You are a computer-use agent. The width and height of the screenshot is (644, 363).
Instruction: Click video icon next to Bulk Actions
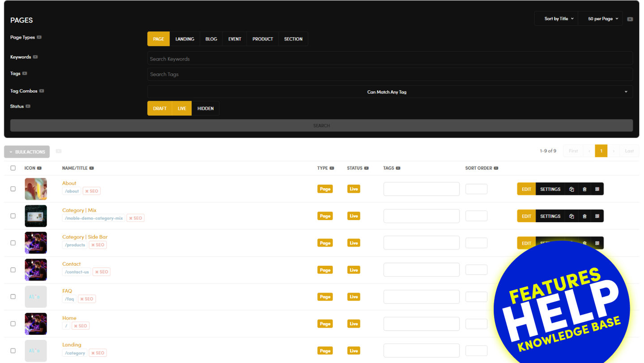pos(59,151)
